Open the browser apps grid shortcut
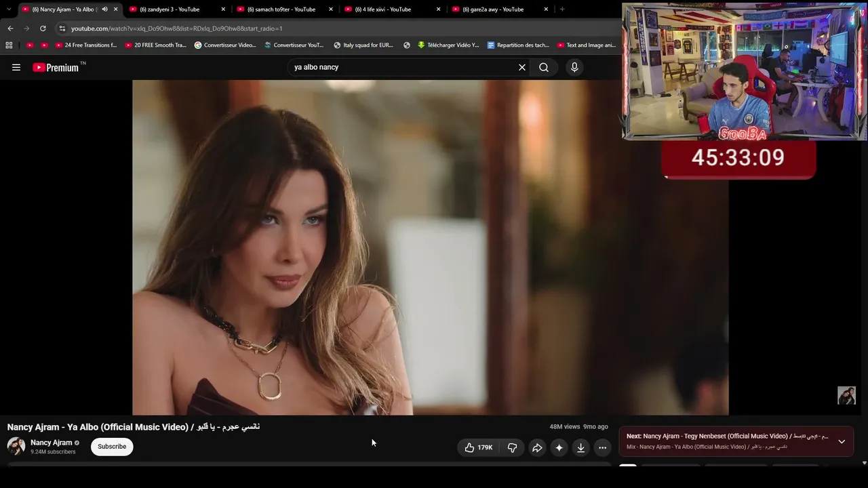868x488 pixels. tap(9, 45)
